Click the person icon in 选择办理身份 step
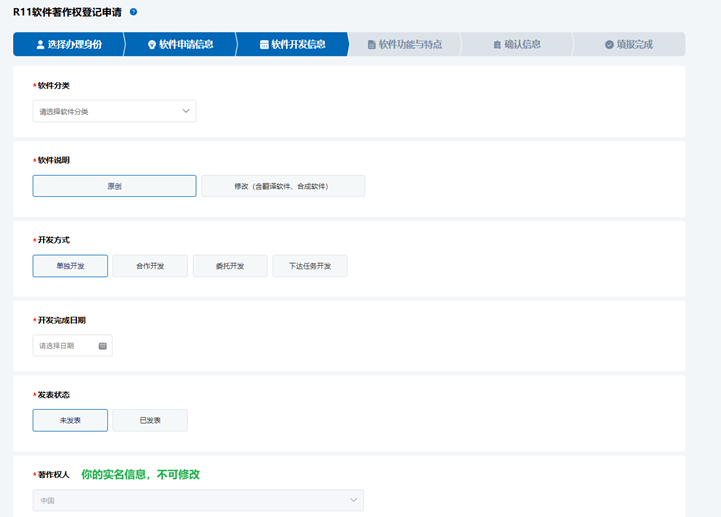 [x=40, y=45]
